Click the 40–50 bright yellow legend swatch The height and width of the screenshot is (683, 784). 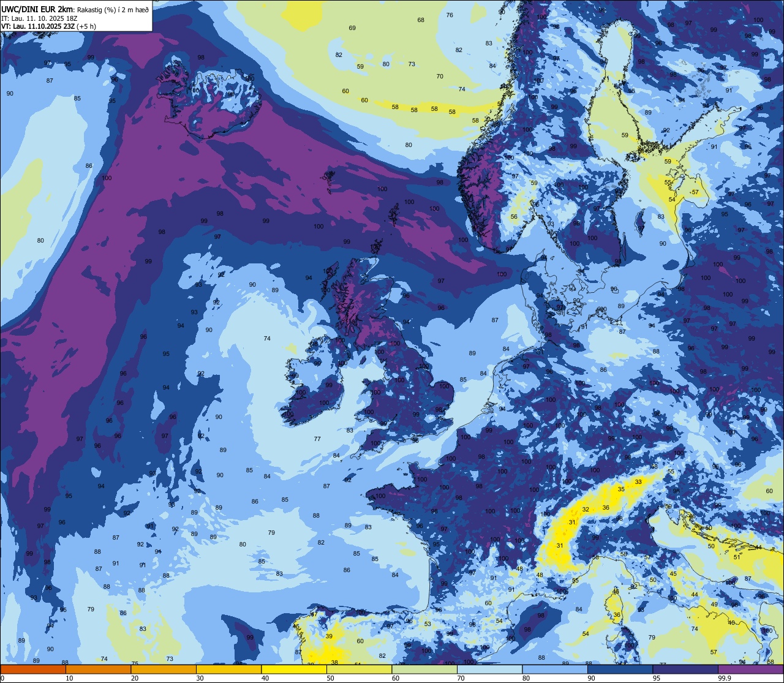[294, 669]
